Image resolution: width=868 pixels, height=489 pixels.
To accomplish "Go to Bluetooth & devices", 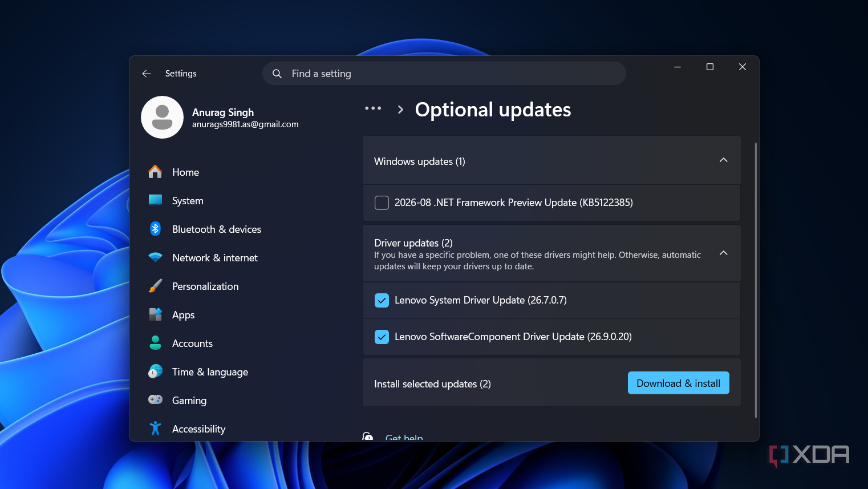I will point(217,229).
